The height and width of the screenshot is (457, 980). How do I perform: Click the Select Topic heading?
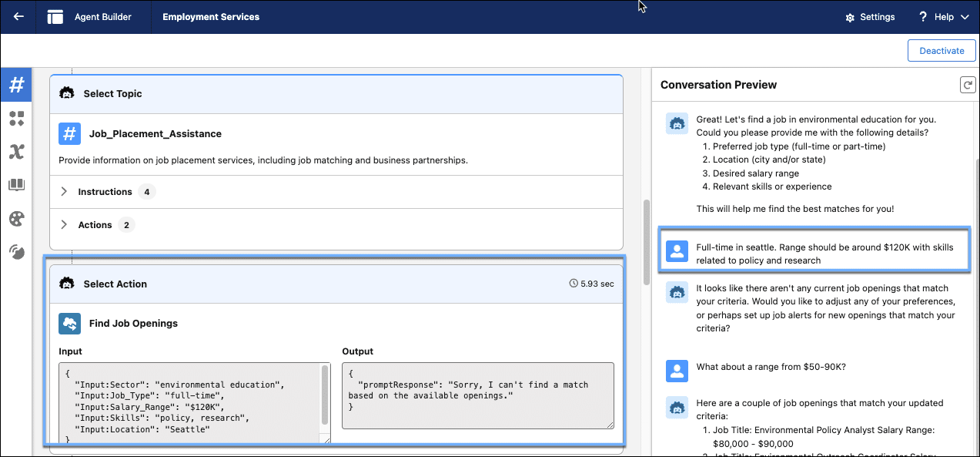click(x=113, y=94)
